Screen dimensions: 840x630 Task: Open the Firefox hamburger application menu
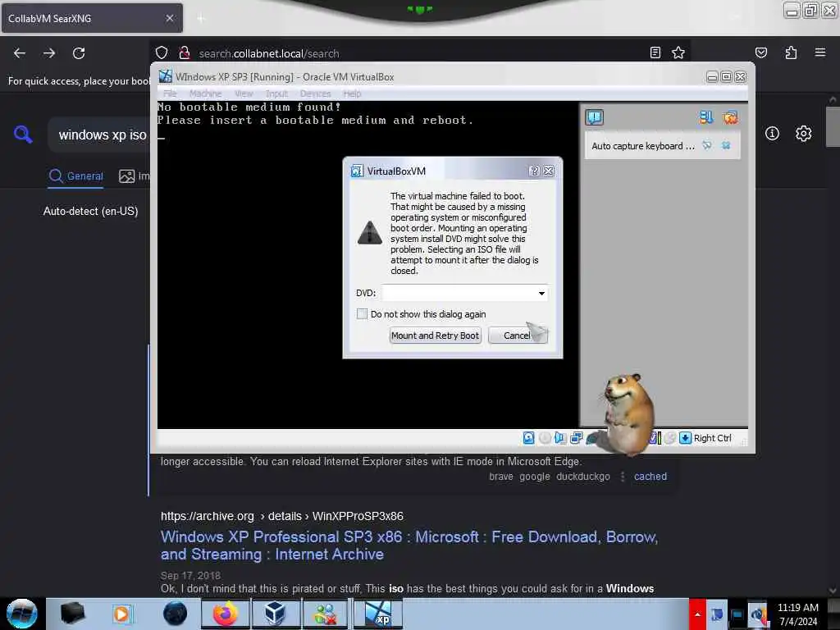[x=820, y=52]
